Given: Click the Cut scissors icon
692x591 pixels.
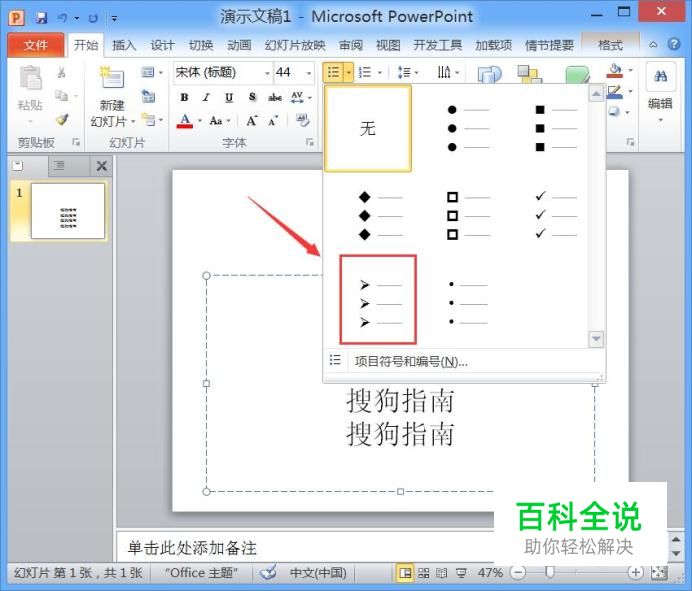Looking at the screenshot, I should click(x=61, y=73).
